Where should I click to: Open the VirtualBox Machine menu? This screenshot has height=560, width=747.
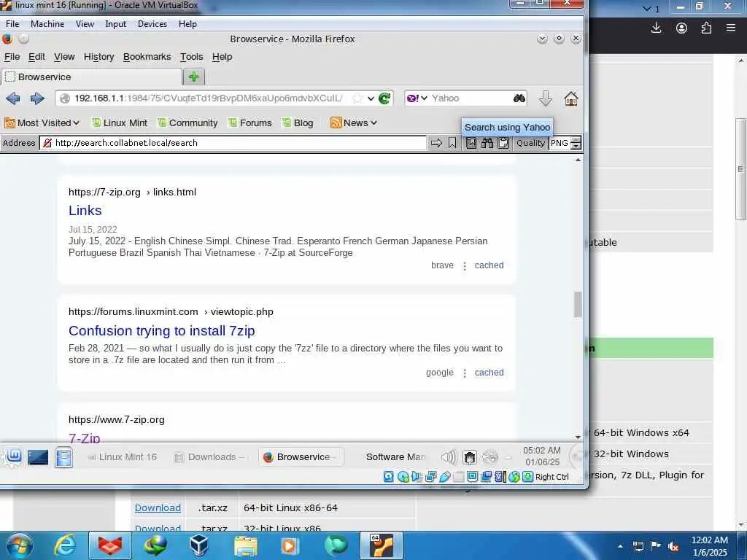47,24
